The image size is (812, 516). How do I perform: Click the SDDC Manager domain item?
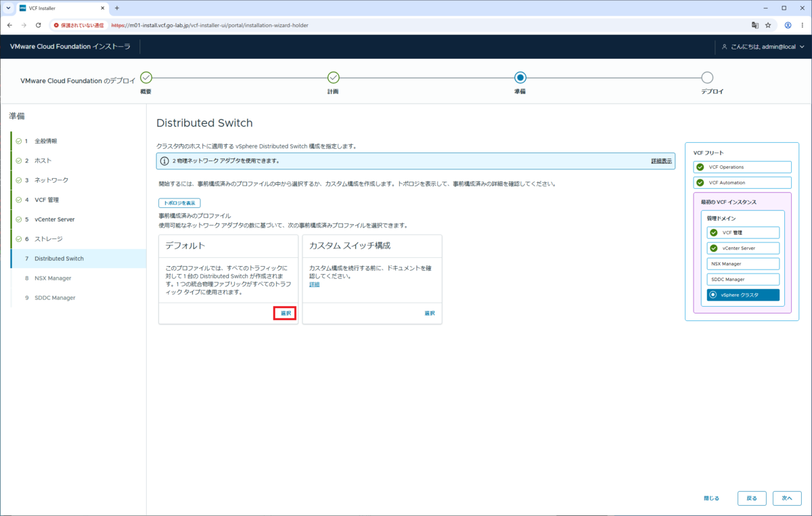pos(743,280)
